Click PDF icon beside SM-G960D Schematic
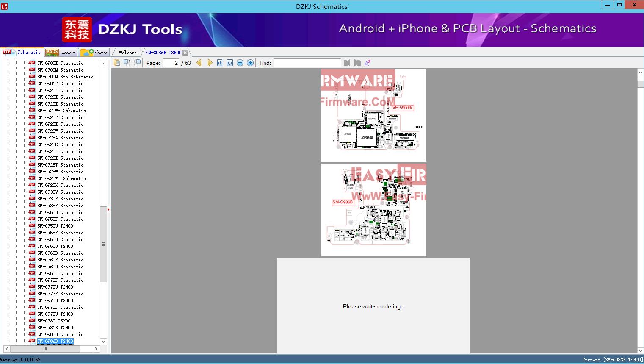This screenshot has width=644, height=364. pos(32,253)
